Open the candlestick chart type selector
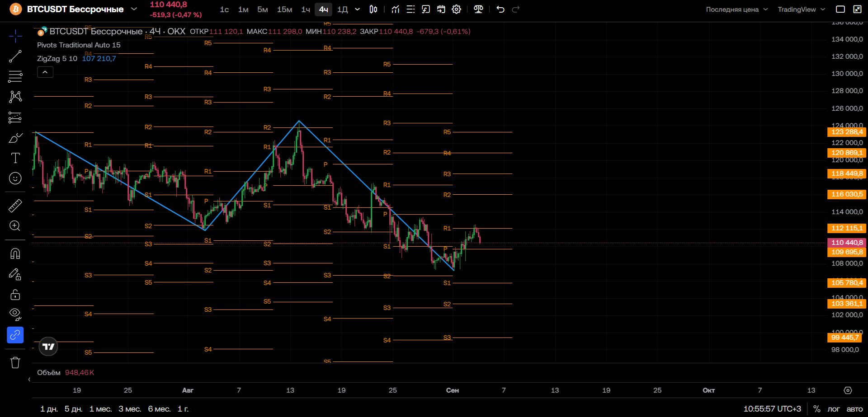The height and width of the screenshot is (417, 868). point(373,9)
